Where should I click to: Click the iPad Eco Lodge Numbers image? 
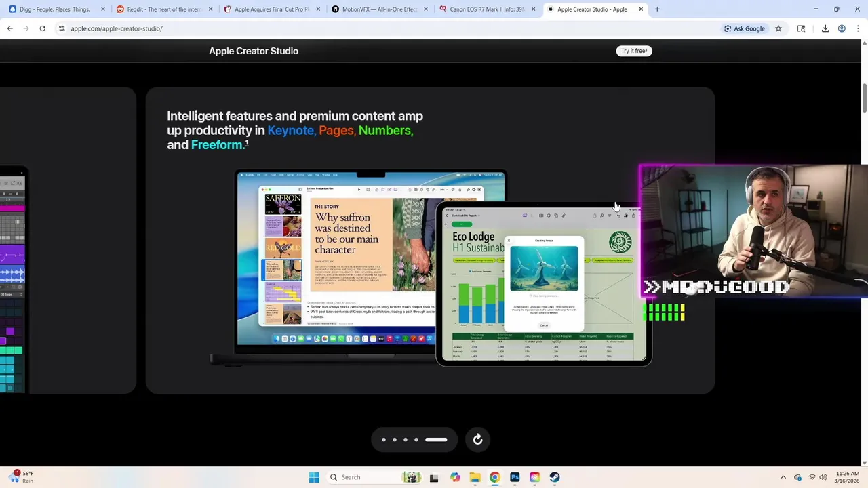point(542,283)
